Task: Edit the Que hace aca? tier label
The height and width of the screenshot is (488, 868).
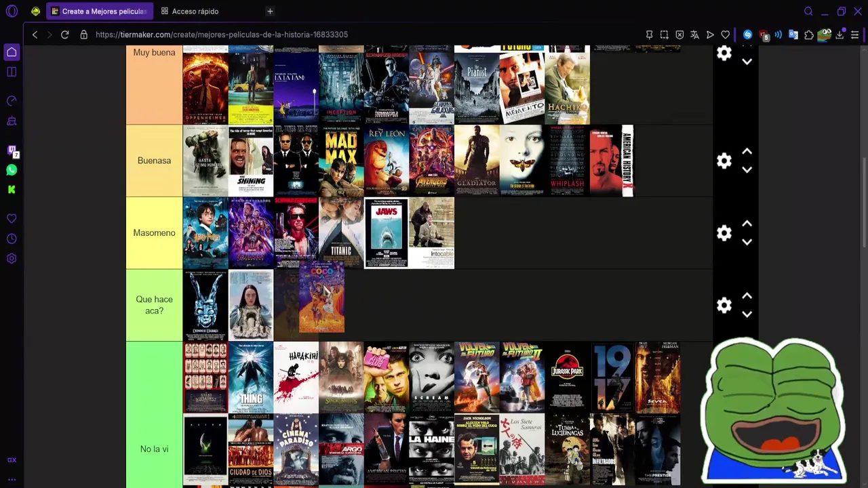Action: [x=154, y=305]
